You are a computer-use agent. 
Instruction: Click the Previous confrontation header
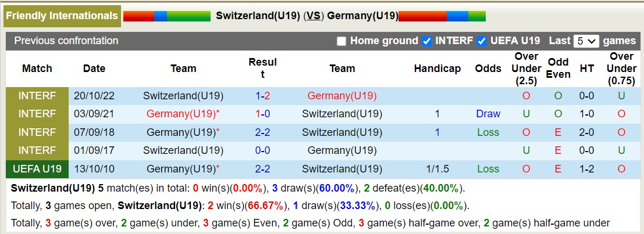(66, 41)
